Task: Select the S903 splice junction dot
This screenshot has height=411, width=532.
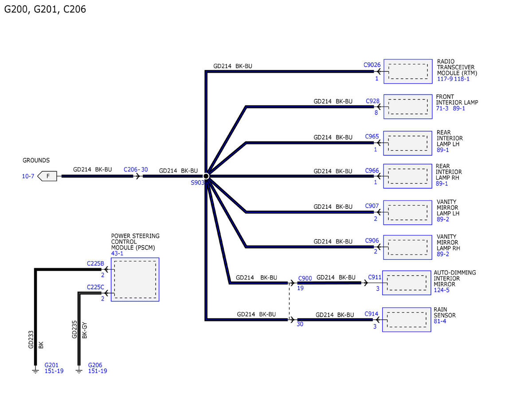Action: (206, 176)
